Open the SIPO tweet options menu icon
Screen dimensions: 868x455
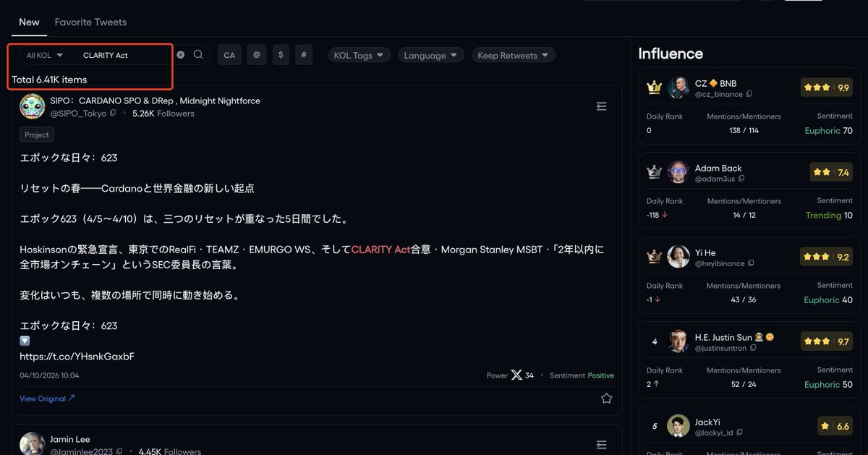click(x=601, y=106)
